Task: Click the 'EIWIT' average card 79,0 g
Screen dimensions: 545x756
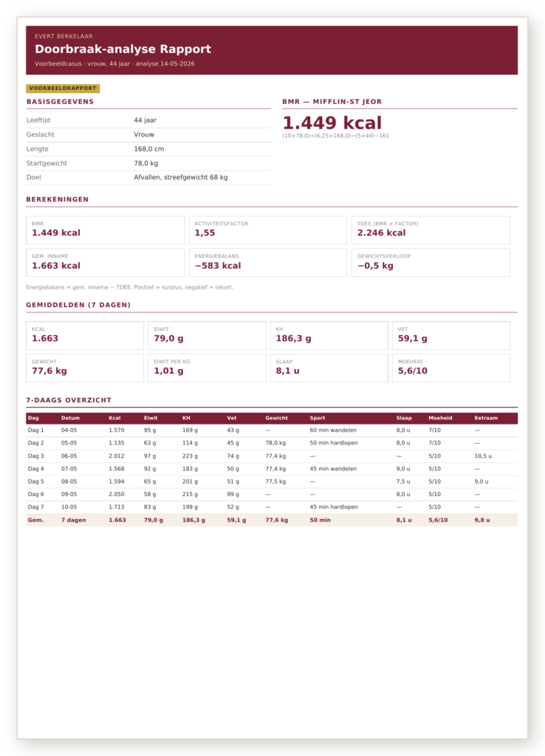Action: [207, 336]
